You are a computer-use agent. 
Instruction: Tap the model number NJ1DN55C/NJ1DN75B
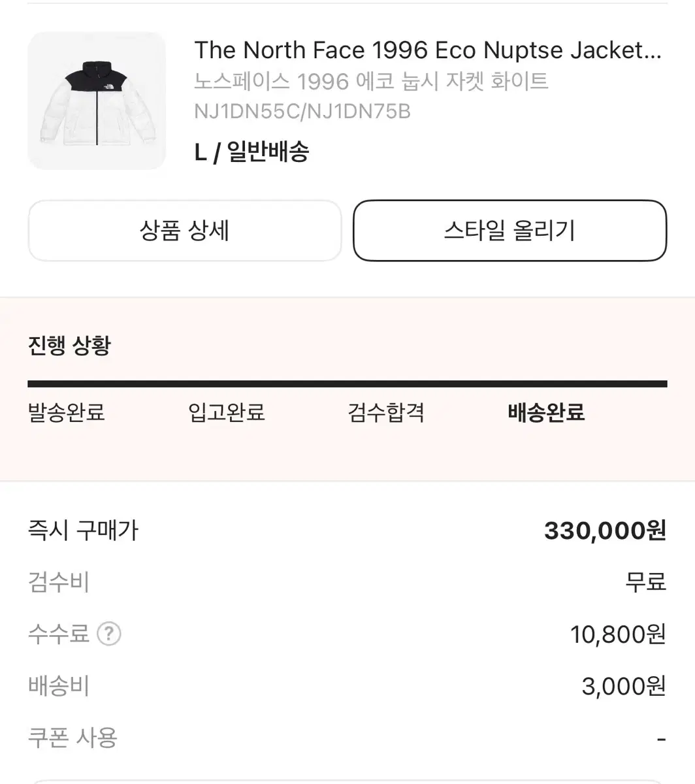point(302,112)
